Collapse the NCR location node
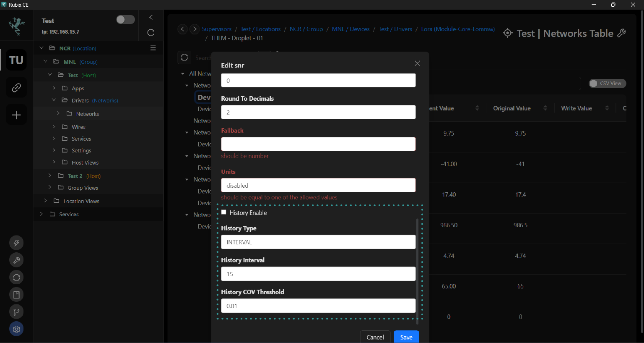644x343 pixels. [42, 48]
